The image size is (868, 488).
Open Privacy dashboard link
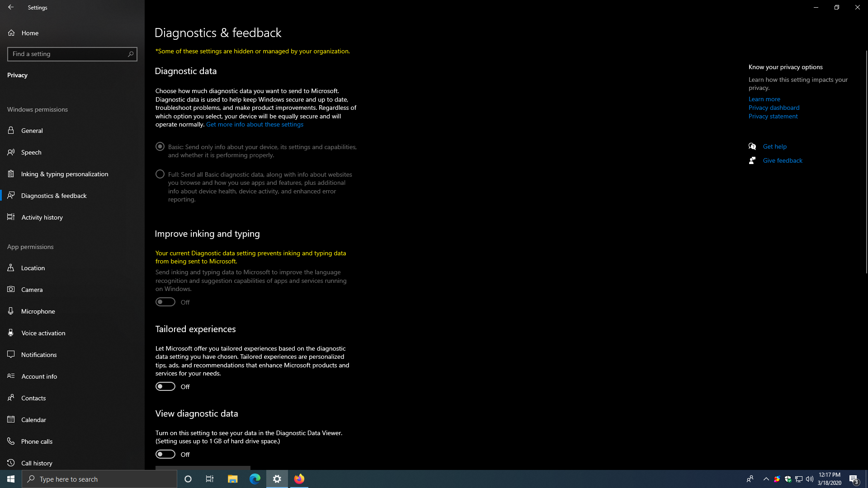pos(774,108)
